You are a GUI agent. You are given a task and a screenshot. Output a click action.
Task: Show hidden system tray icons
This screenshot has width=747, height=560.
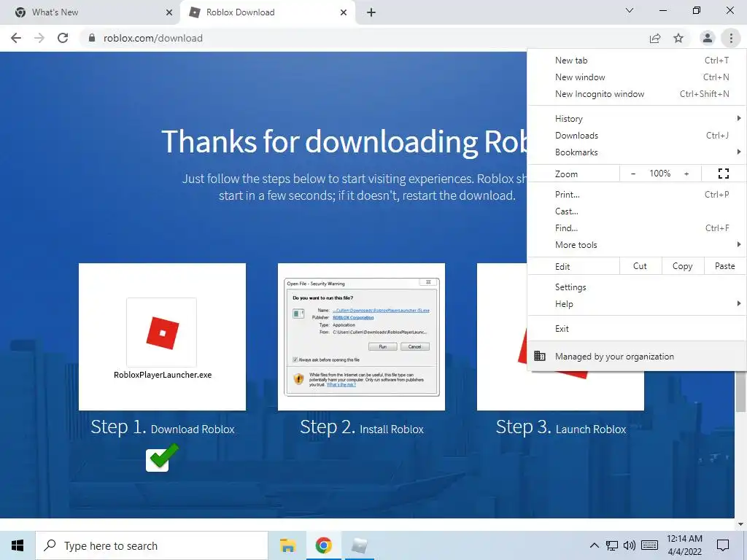[x=594, y=545]
